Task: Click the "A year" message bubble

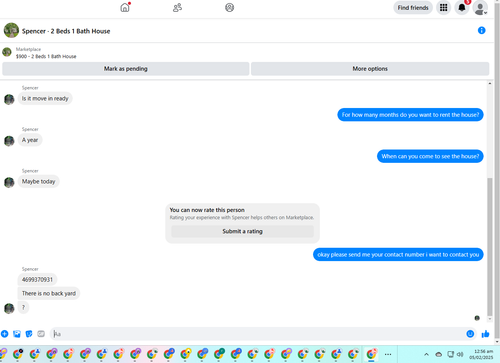Action: [30, 140]
